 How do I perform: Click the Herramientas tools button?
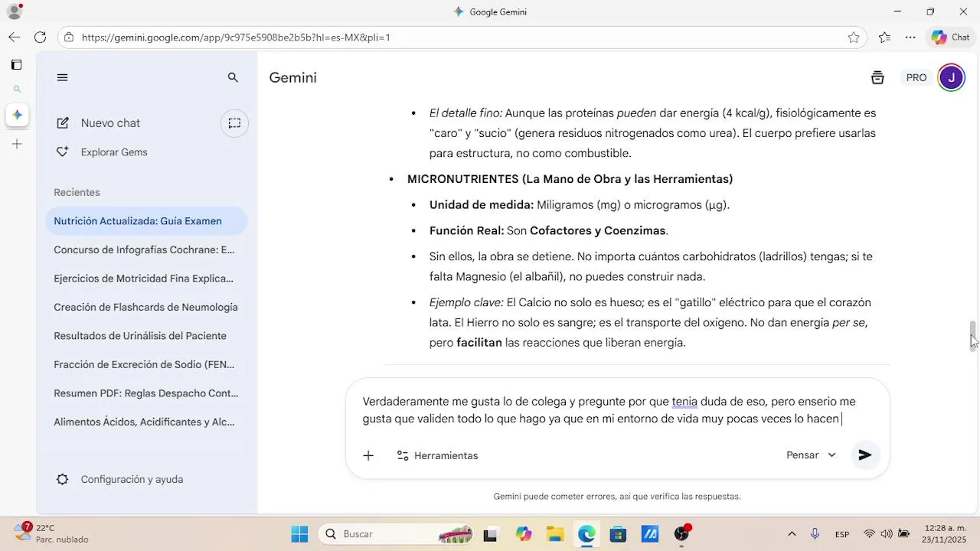click(x=437, y=455)
